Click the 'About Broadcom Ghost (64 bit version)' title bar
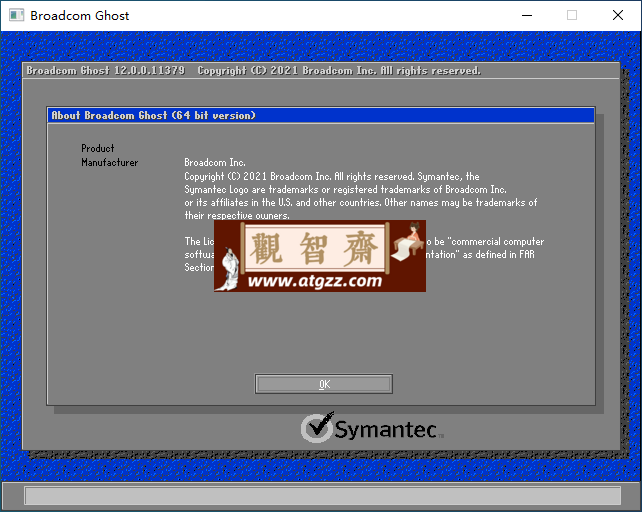642x512 pixels. (x=321, y=115)
